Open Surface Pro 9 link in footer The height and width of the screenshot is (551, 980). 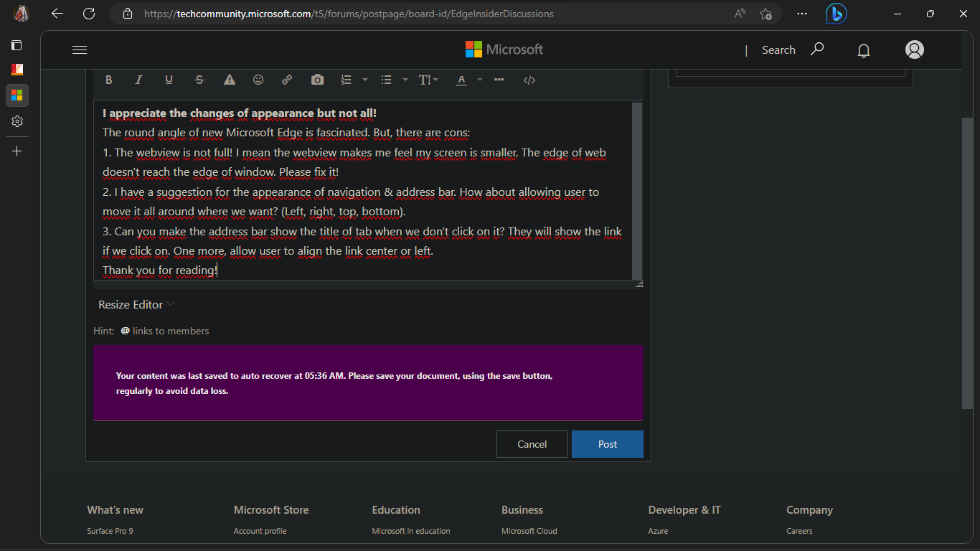click(110, 531)
